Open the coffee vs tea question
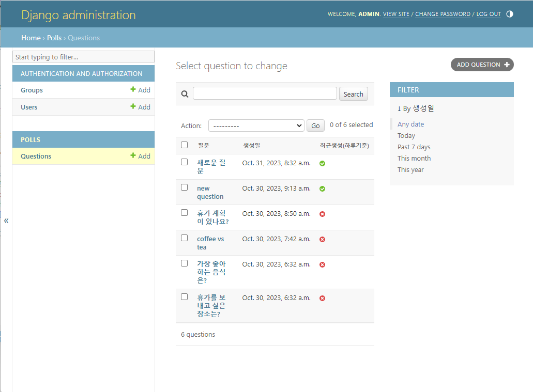 [x=210, y=243]
